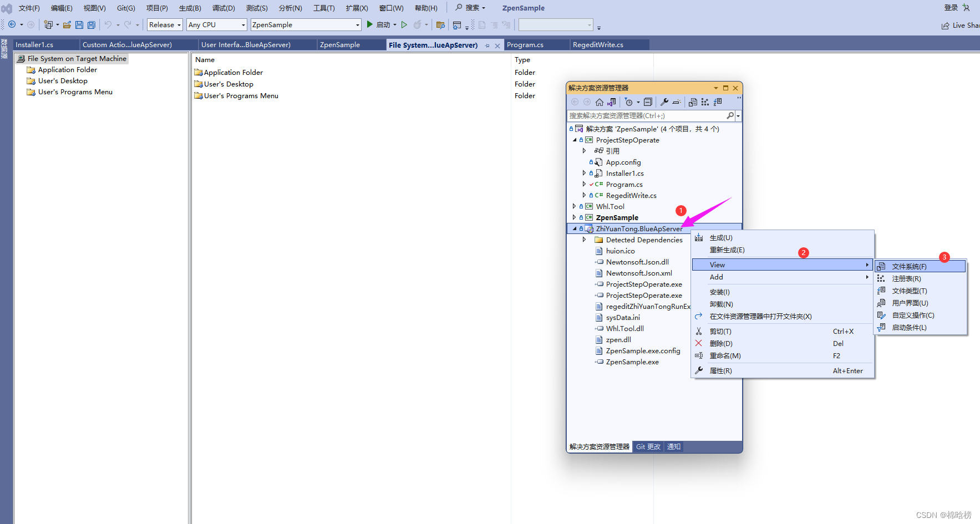
Task: Click the wrench icon for 属性(R) in context menu
Action: click(x=699, y=370)
